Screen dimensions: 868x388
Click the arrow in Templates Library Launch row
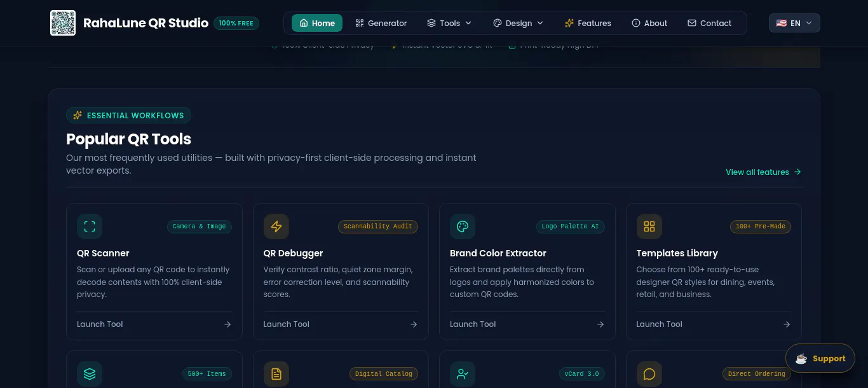click(x=787, y=324)
